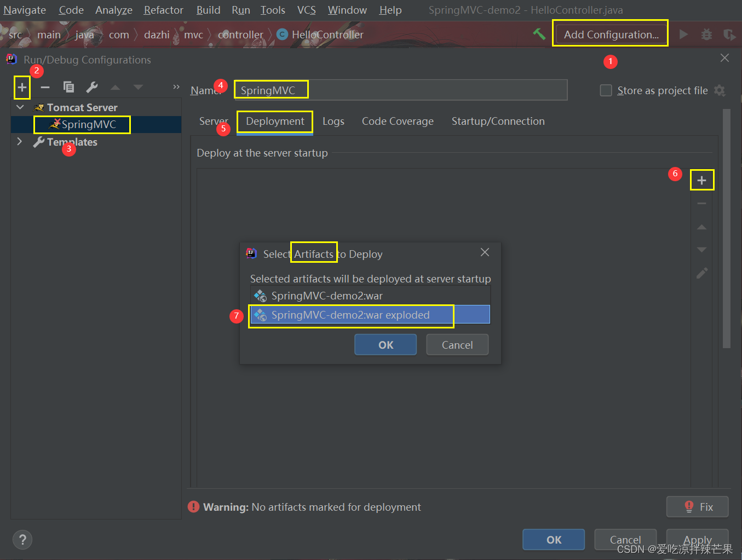The width and height of the screenshot is (742, 560).
Task: Cancel the Select Artifacts to Deploy dialog
Action: coord(457,345)
